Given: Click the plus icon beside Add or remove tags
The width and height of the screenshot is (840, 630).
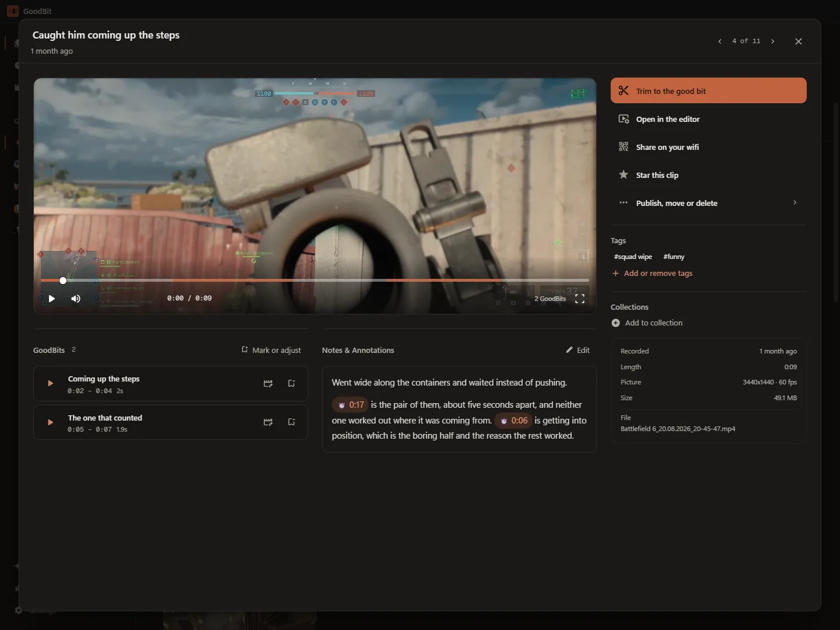Looking at the screenshot, I should (x=615, y=273).
